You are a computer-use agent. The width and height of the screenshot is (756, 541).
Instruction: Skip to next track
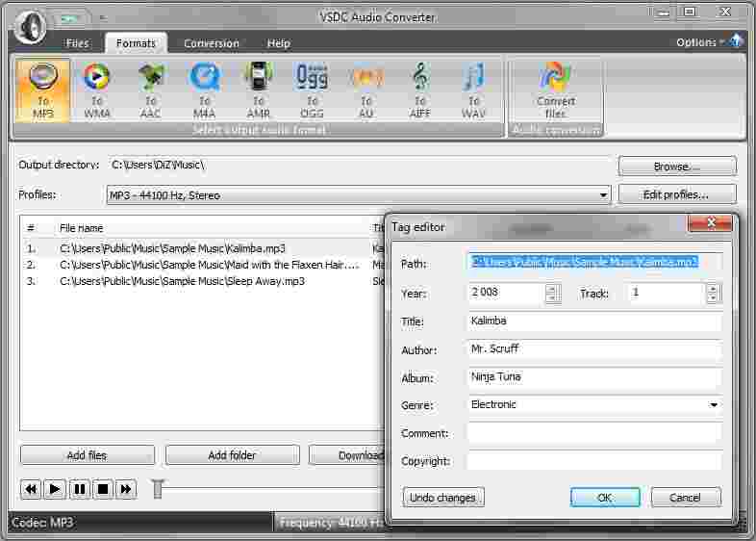pos(126,489)
